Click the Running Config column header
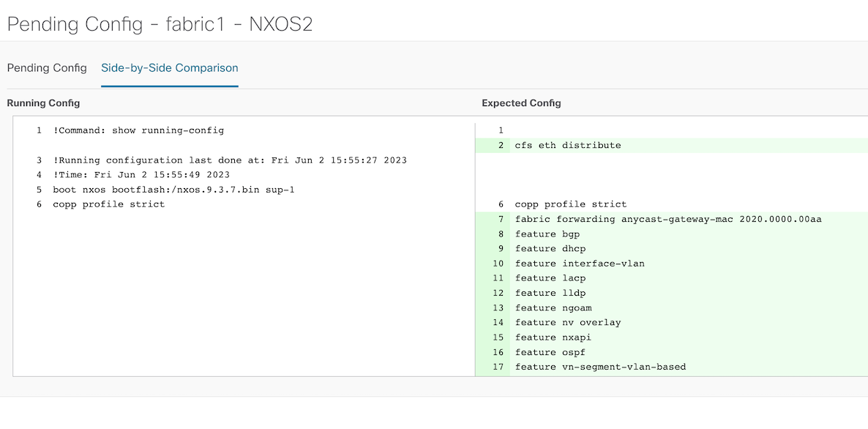868x429 pixels. (x=43, y=103)
